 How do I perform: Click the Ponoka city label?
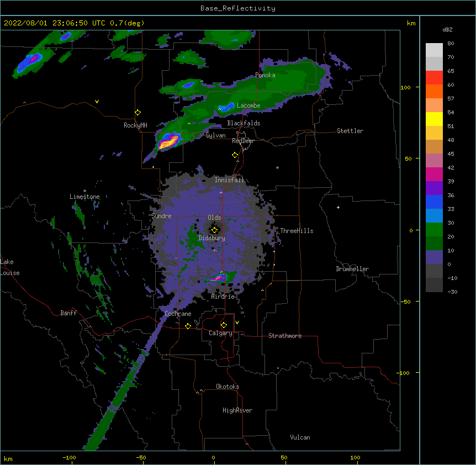(265, 75)
